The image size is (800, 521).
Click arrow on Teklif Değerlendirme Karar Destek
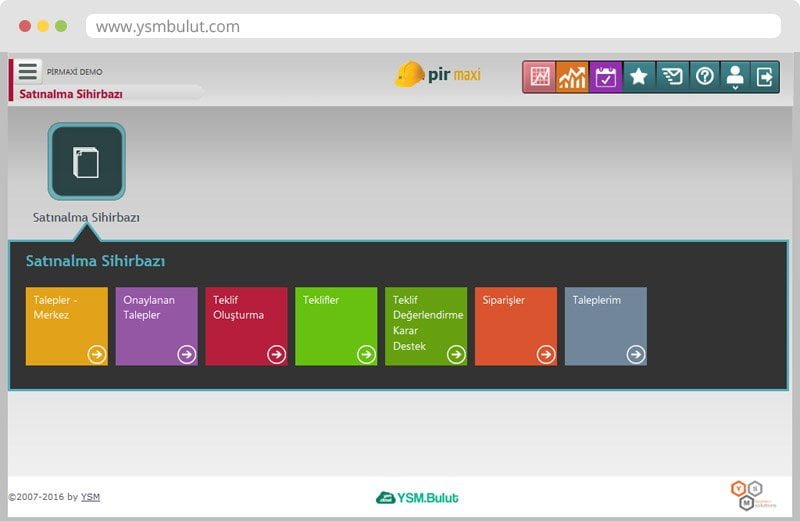click(456, 354)
